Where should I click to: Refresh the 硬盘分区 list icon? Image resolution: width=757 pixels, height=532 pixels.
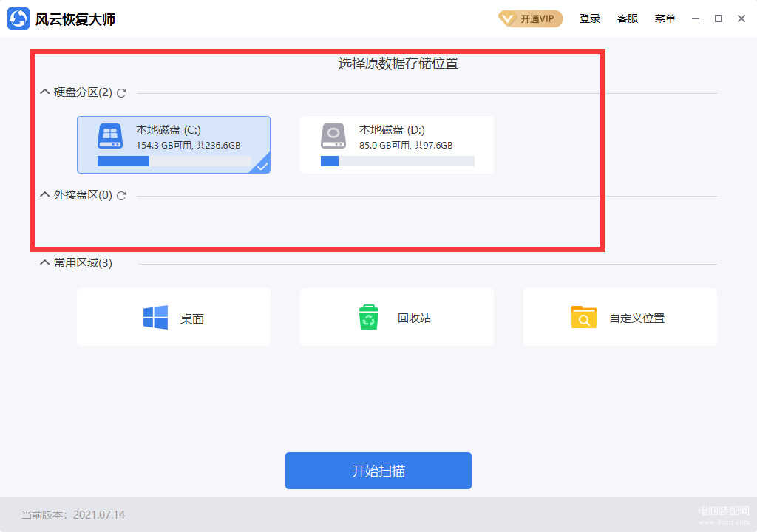coord(121,92)
